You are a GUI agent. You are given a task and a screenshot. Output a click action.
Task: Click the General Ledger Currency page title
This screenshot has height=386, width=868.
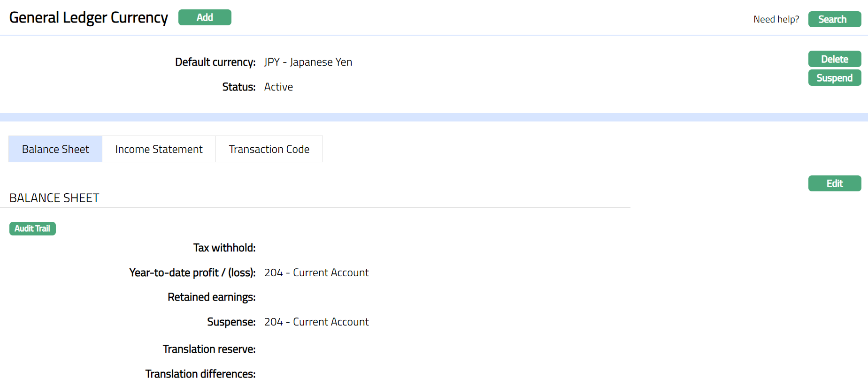tap(88, 18)
